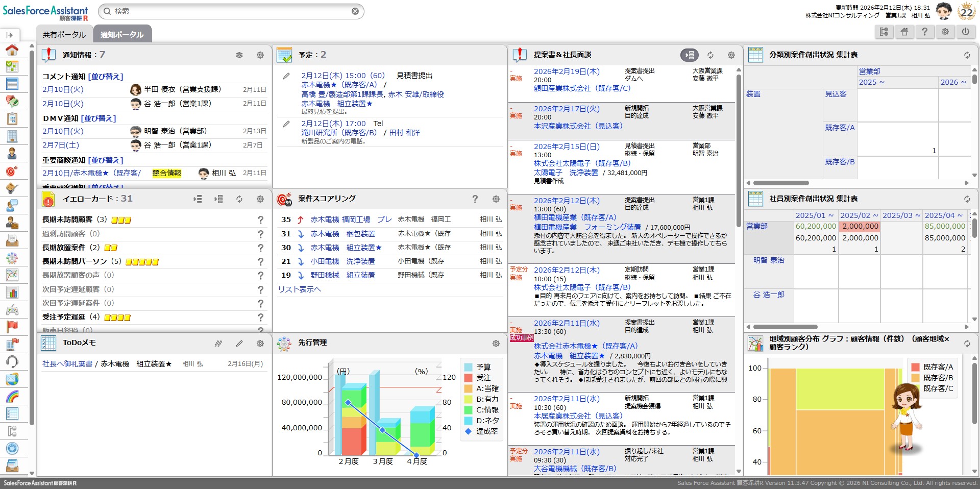Click help question mark in 案件スコアリング

click(x=475, y=199)
